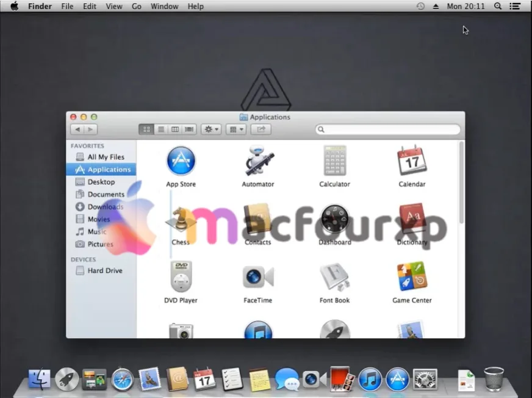532x398 pixels.
Task: Select the Game Center app icon
Action: 412,276
